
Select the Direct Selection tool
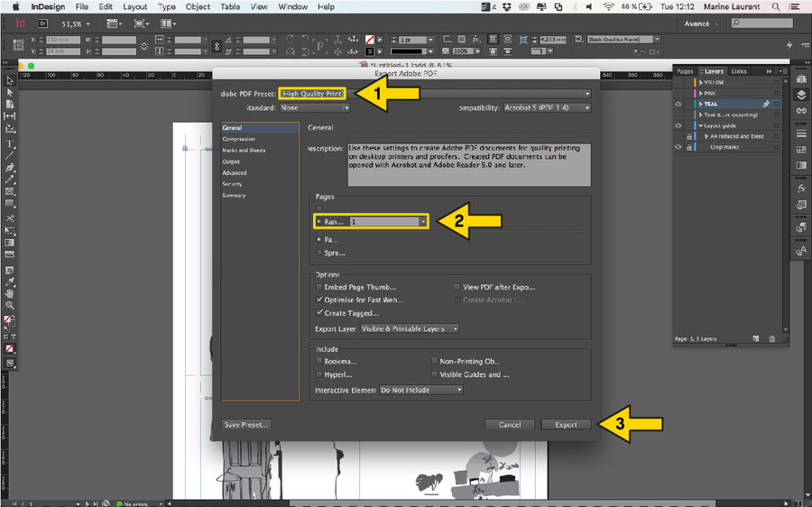coord(9,92)
